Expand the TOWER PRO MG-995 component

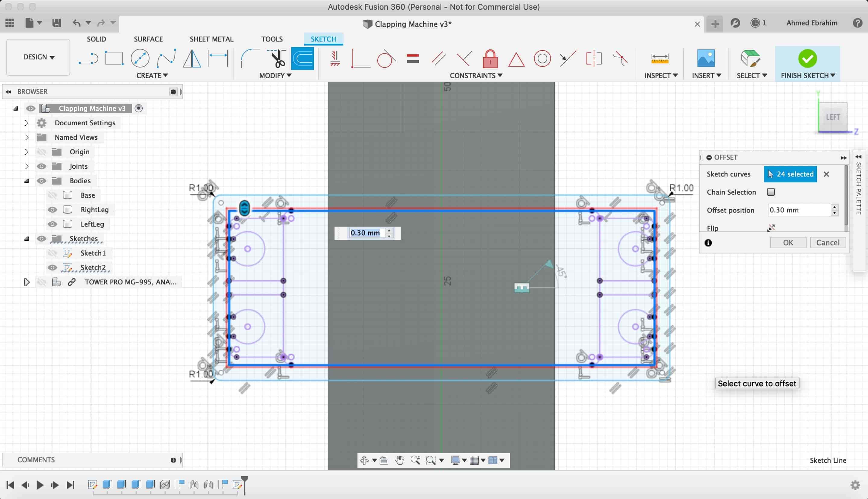click(26, 281)
